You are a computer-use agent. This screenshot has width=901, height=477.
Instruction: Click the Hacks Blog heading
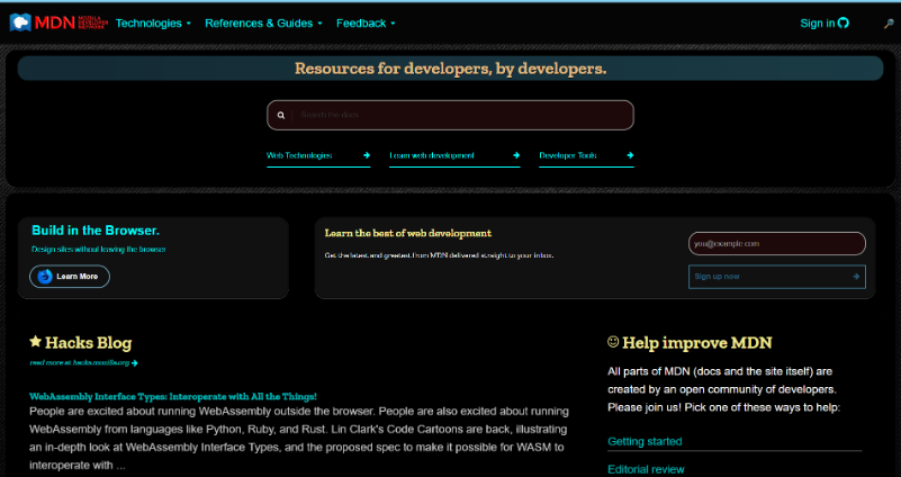[88, 343]
